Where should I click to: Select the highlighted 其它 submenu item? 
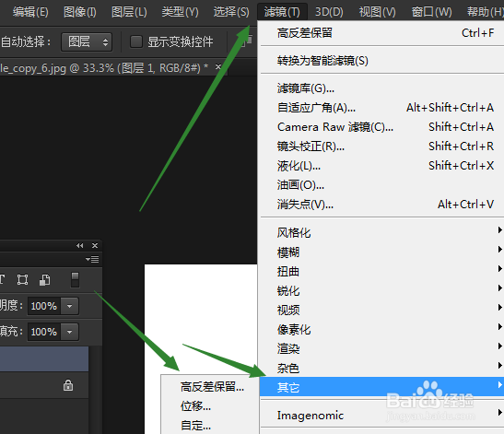click(382, 387)
